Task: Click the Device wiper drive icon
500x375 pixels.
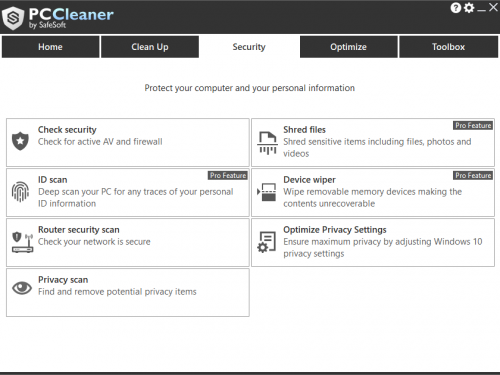Action: tap(267, 192)
